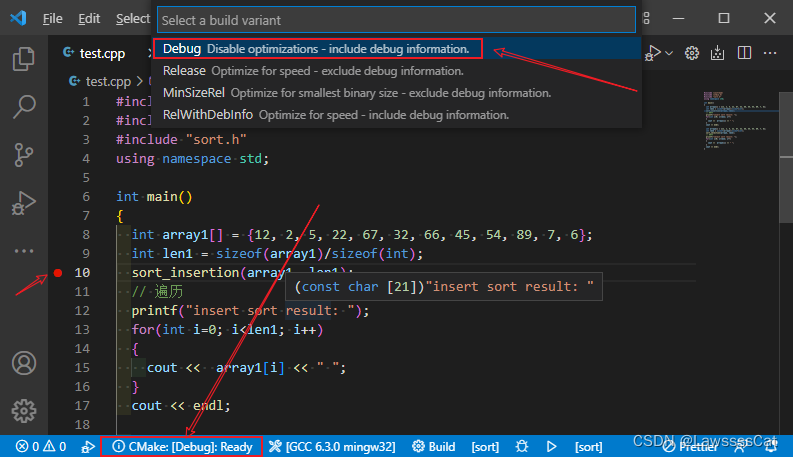The image size is (793, 457).
Task: Open the Explorer view in activity bar
Action: [x=23, y=59]
